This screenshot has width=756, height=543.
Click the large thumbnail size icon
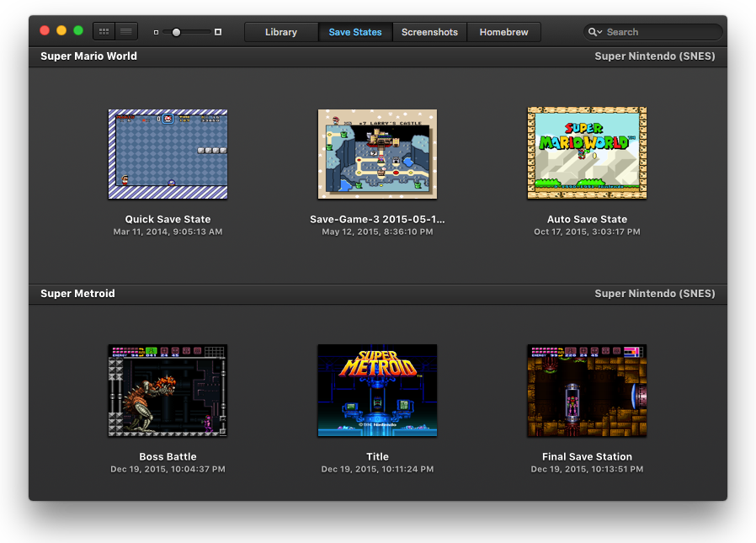pyautogui.click(x=218, y=32)
